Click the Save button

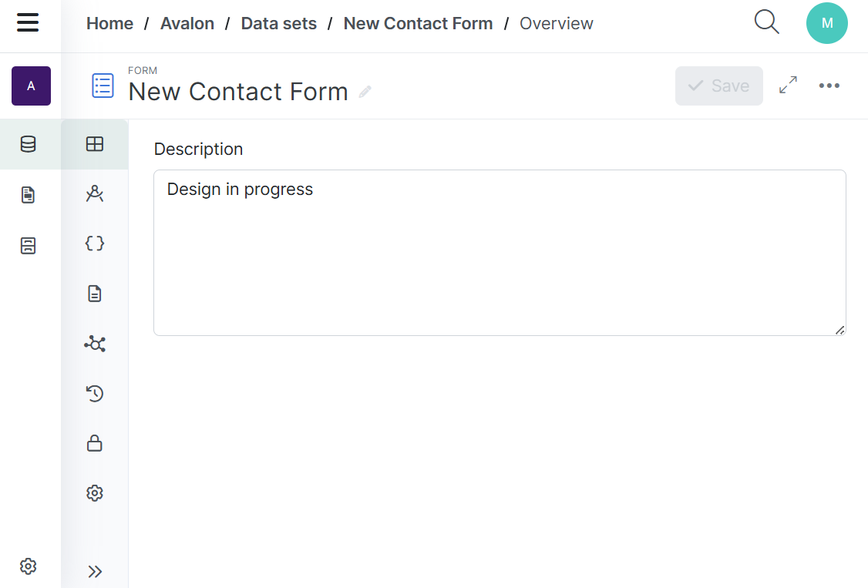[718, 86]
